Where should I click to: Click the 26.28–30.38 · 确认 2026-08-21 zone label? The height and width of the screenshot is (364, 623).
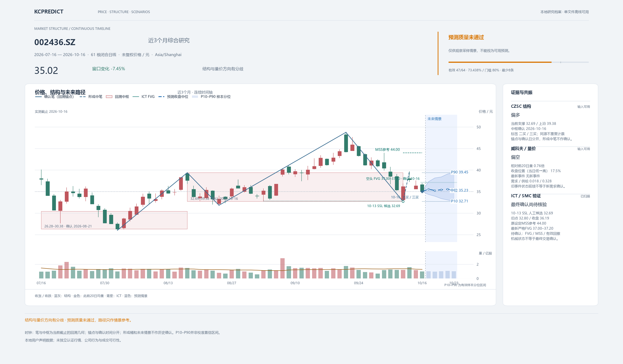[x=68, y=226]
